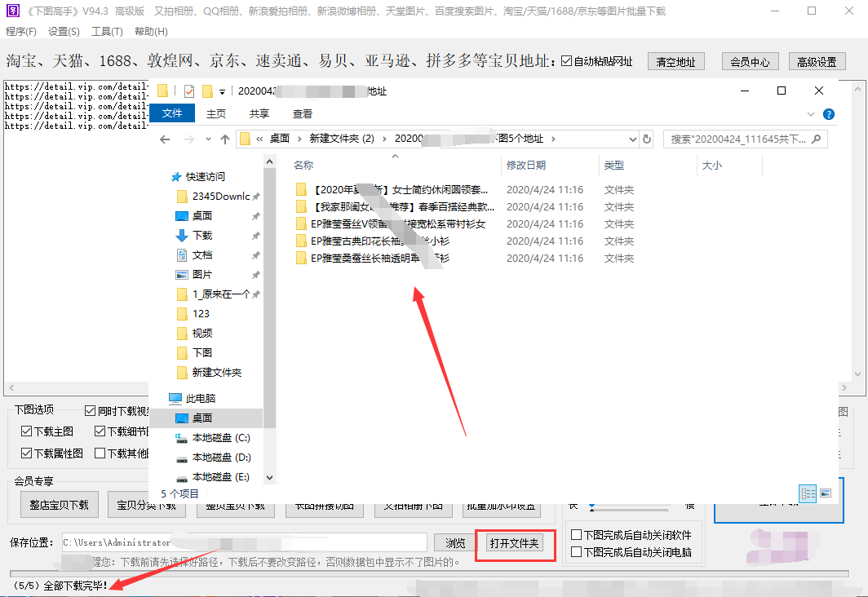The image size is (868, 597).
Task: Switch Explorer to large thumbnails view
Action: click(x=827, y=494)
